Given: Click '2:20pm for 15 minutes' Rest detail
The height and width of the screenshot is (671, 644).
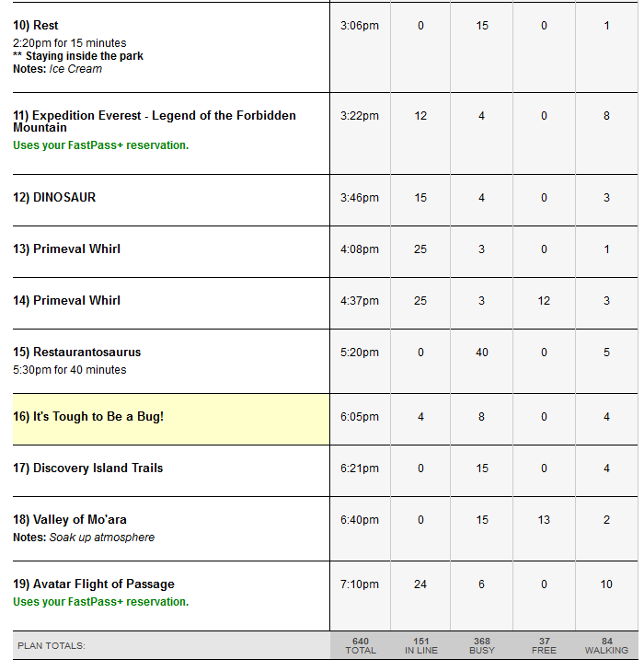Looking at the screenshot, I should point(70,43).
